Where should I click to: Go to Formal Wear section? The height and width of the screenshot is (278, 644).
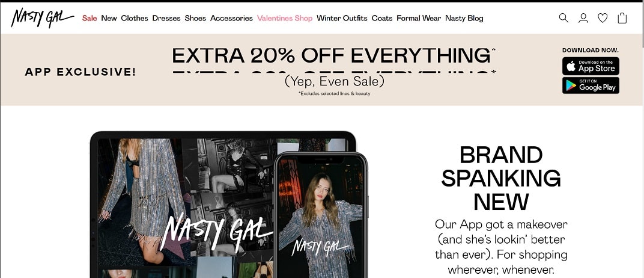tap(419, 18)
